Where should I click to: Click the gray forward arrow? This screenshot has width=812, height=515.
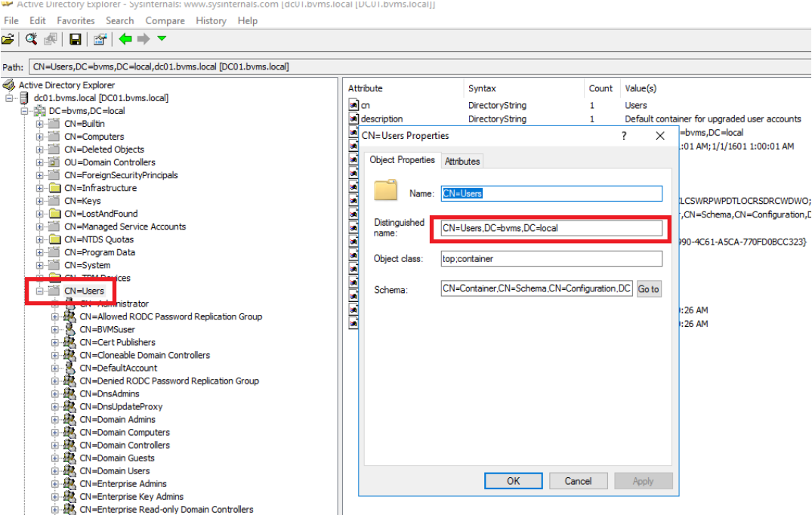click(144, 39)
